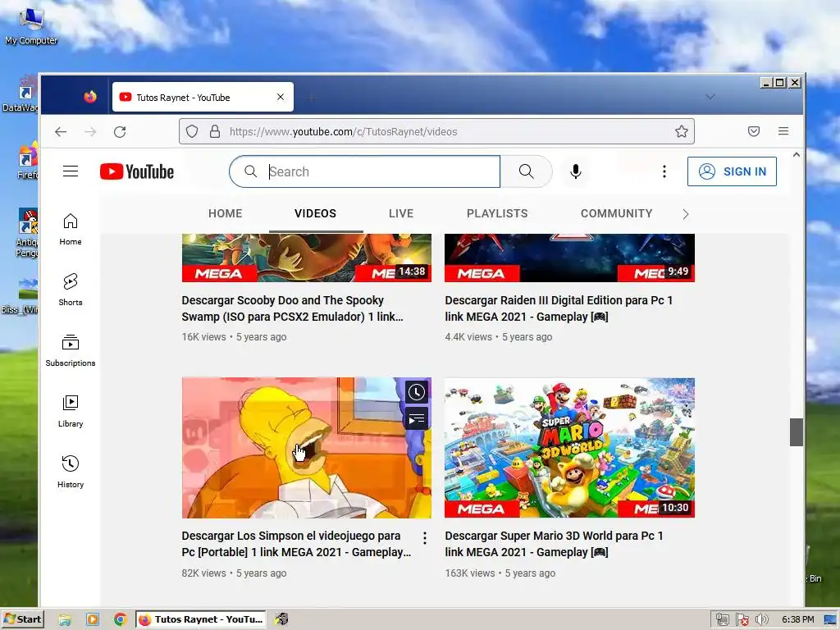This screenshot has width=840, height=630.
Task: Add Simpson video to queue
Action: point(416,419)
